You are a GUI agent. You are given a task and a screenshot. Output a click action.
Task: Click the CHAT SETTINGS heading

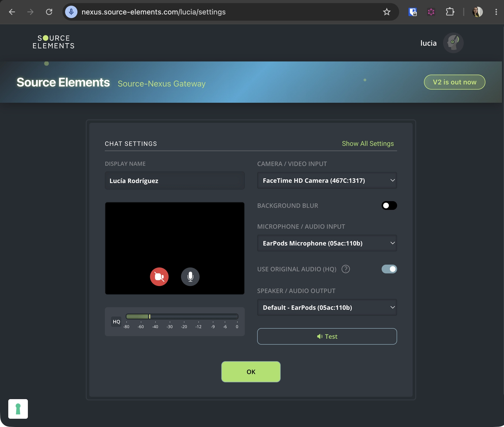[131, 144]
